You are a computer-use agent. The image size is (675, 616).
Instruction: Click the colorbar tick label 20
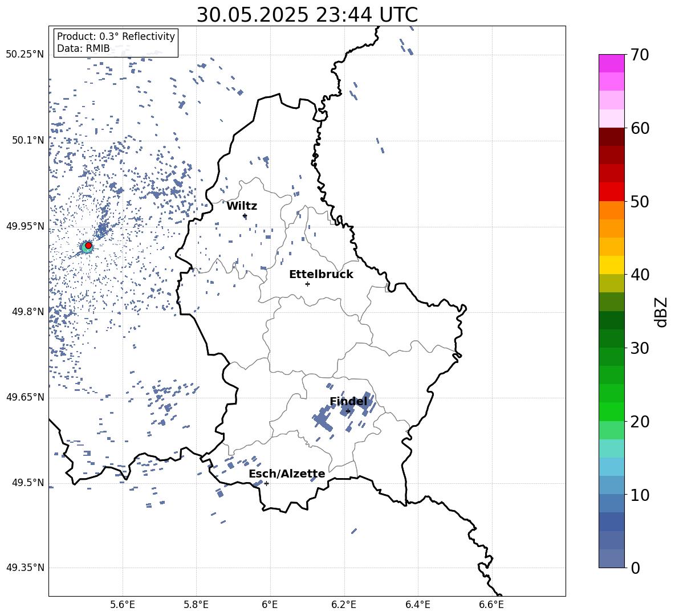point(640,422)
